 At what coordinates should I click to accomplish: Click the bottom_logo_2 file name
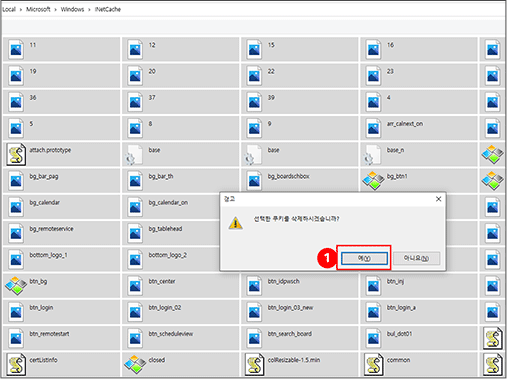coord(167,255)
